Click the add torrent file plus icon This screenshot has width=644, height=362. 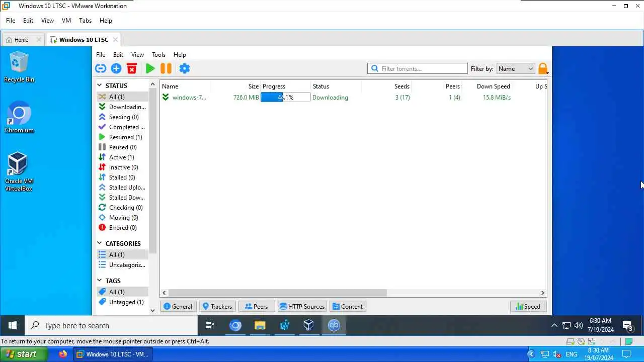click(116, 68)
